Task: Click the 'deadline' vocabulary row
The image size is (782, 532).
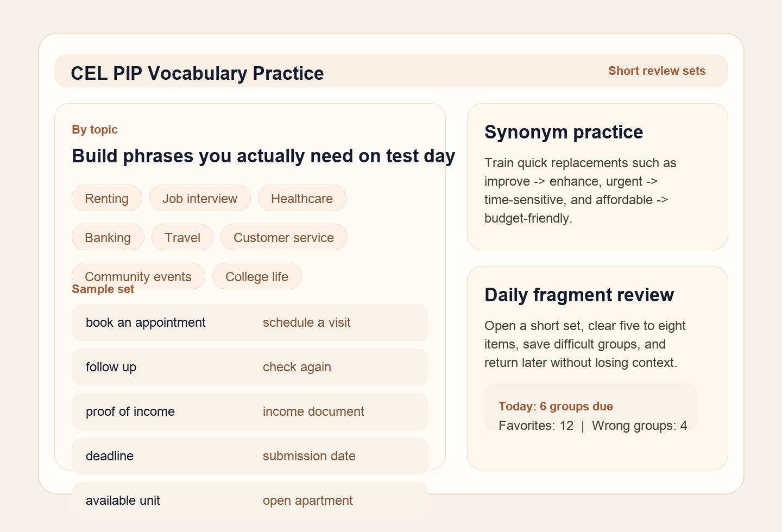Action: point(250,456)
